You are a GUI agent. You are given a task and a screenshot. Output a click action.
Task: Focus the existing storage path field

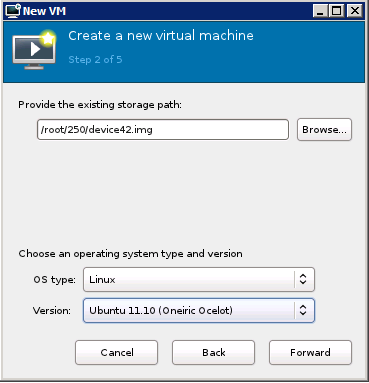tap(163, 129)
